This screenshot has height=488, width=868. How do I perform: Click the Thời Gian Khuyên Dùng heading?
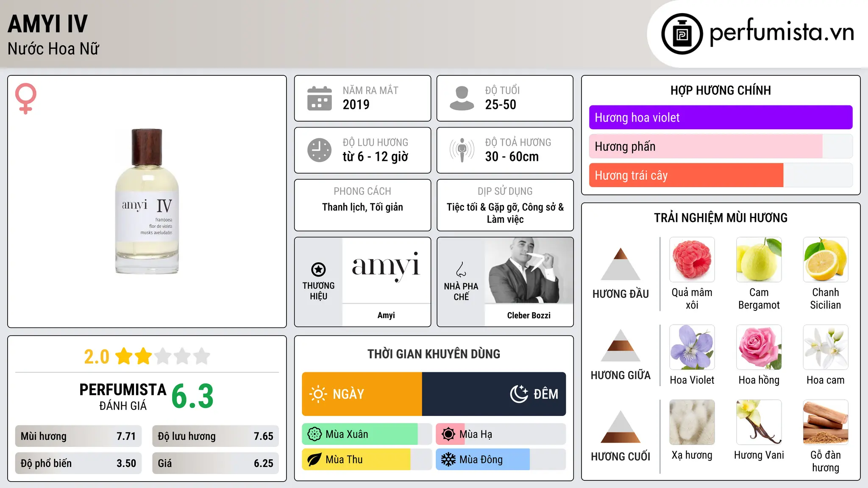[x=434, y=354]
